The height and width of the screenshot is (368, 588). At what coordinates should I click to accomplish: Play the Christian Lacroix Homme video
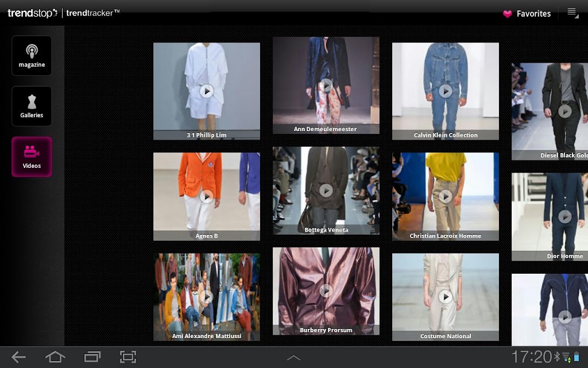coord(445,197)
